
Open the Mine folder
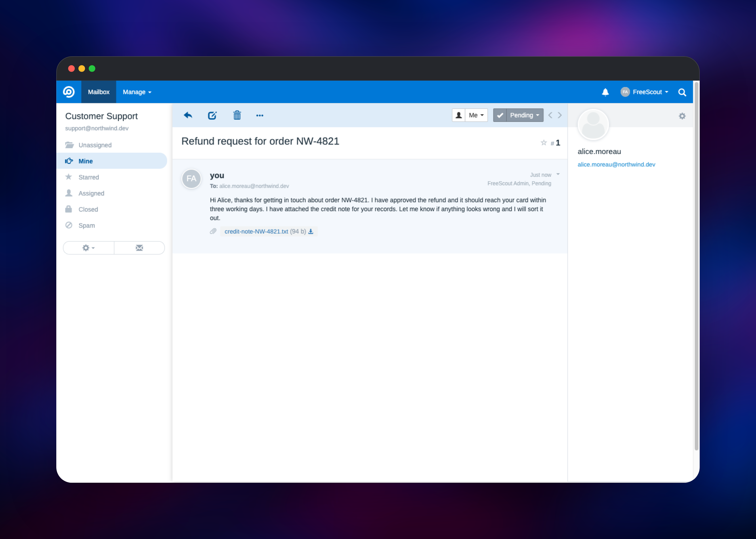(112, 161)
